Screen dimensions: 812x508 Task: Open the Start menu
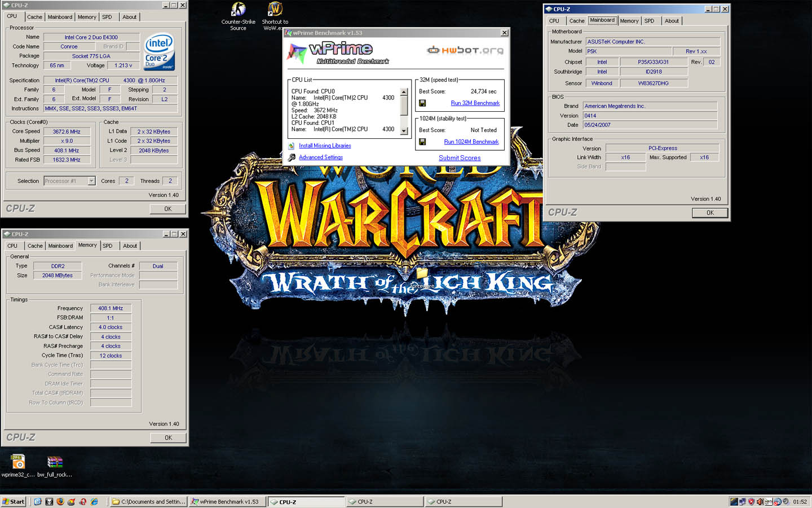click(x=14, y=501)
